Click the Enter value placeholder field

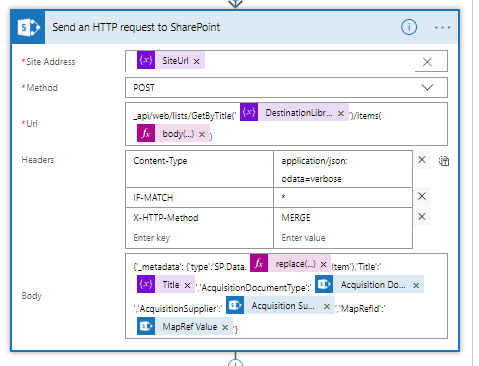pos(343,238)
